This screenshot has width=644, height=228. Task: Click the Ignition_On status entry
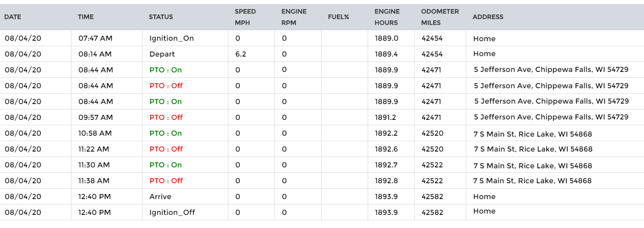click(x=171, y=38)
